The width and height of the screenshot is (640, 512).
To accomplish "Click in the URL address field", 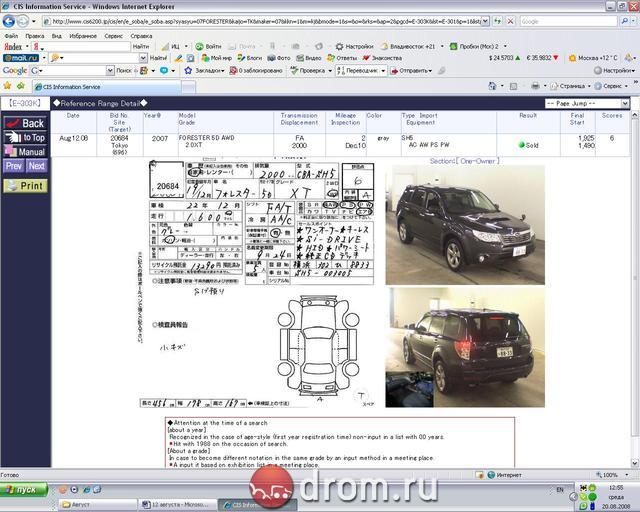I will click(x=261, y=21).
